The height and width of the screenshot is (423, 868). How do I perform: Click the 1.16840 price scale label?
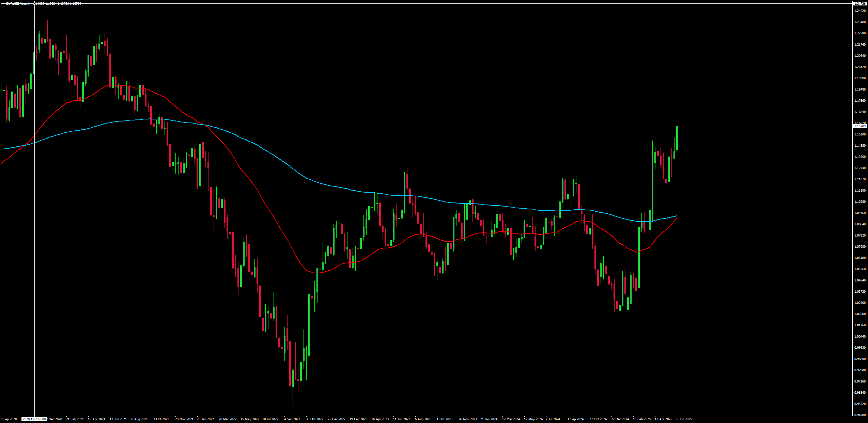[860, 112]
